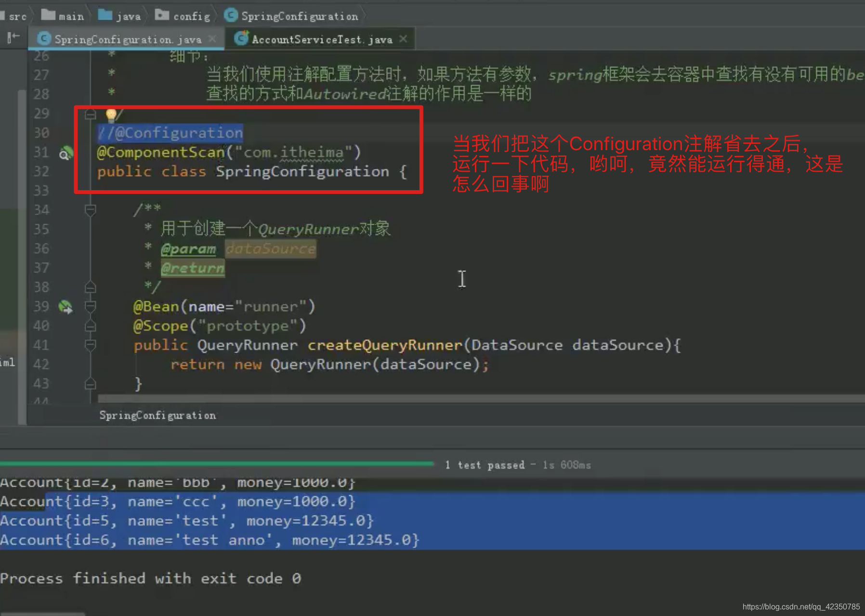Viewport: 865px width, 616px height.
Task: Click the Account id=5 name='test' output line
Action: (187, 521)
